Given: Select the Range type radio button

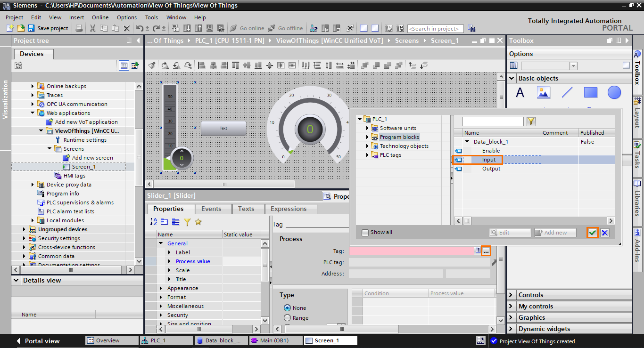Looking at the screenshot, I should point(287,318).
